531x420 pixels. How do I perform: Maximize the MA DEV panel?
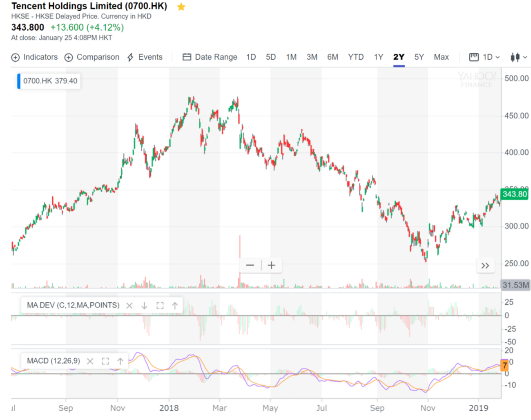[x=160, y=306]
